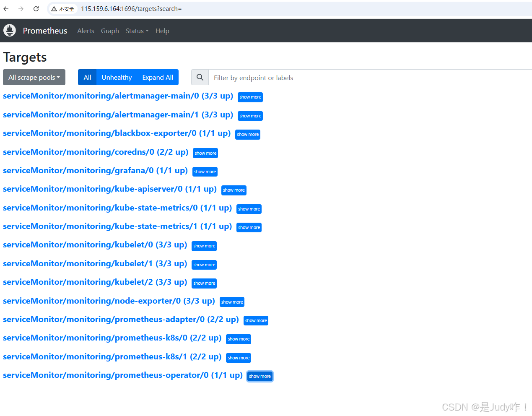Open the kubelet/1 scrape pool link
Screen dimensions: 532x416
(95, 264)
